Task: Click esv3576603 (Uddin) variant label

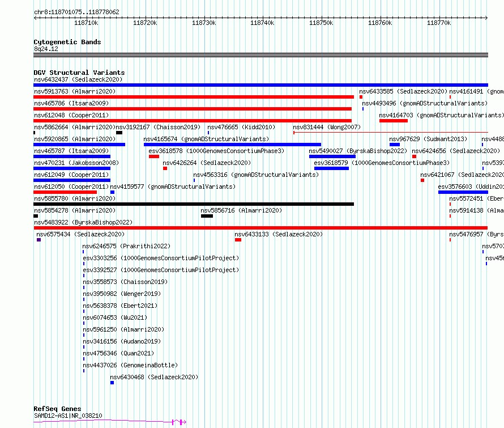Action: (x=471, y=187)
